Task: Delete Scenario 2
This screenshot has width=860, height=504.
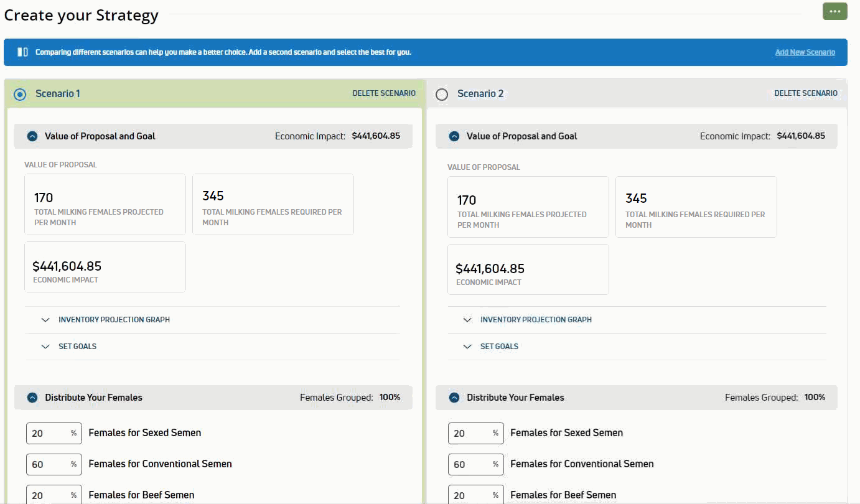Action: pos(806,93)
